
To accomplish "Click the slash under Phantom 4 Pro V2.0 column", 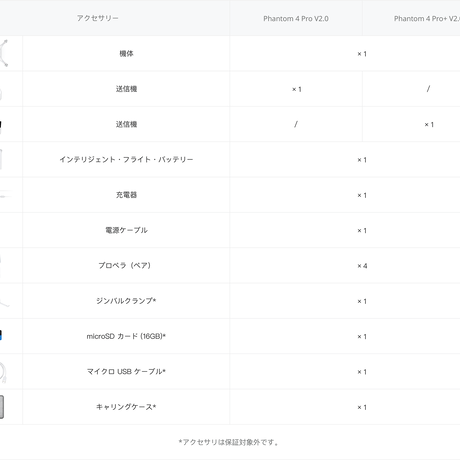I will (x=296, y=124).
